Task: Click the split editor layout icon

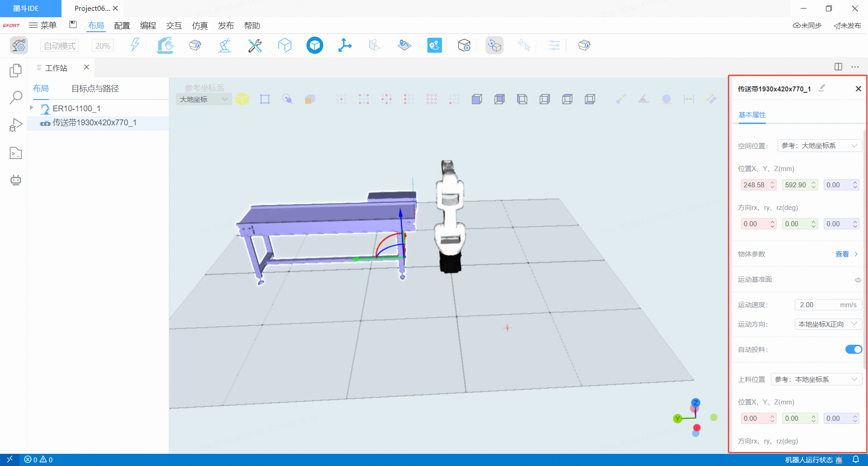Action: (x=838, y=67)
